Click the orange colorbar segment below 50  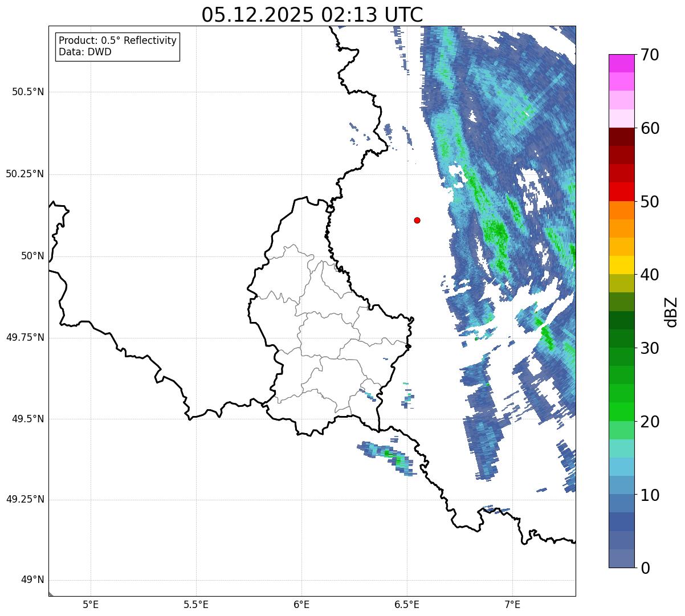[622, 210]
